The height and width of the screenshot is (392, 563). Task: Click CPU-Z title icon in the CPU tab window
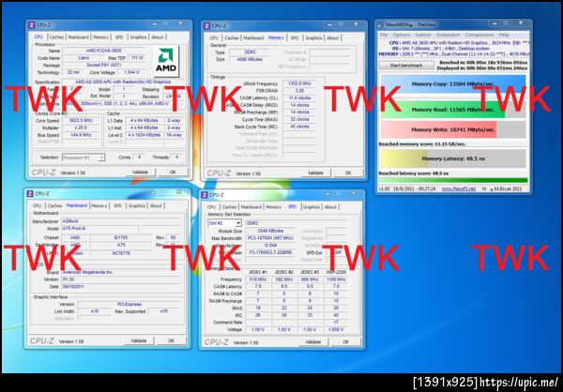tap(32, 25)
